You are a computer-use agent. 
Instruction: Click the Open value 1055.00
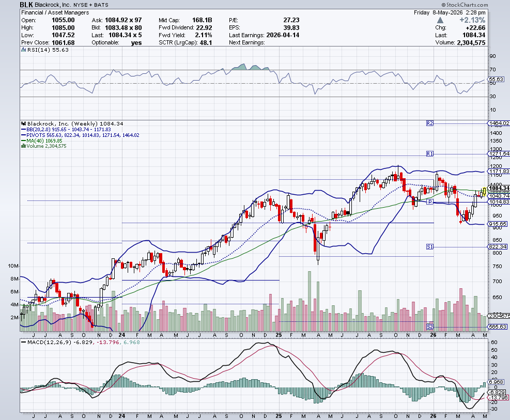[x=63, y=20]
